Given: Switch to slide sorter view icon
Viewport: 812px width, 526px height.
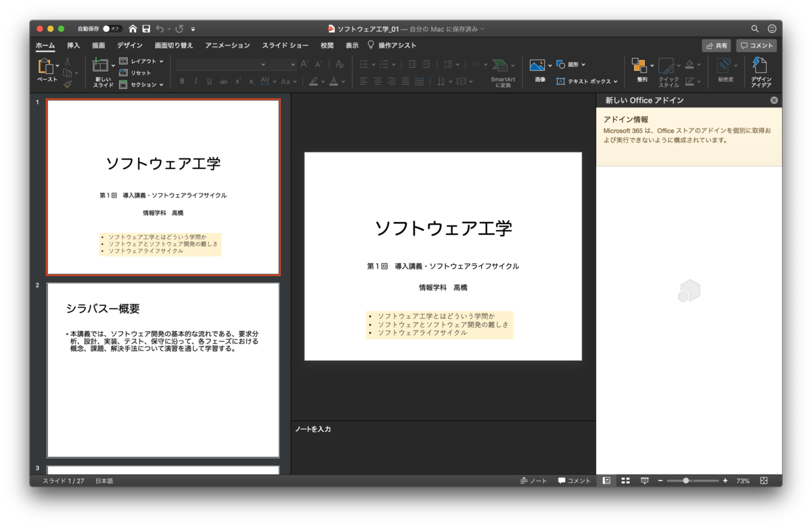Looking at the screenshot, I should coord(625,481).
